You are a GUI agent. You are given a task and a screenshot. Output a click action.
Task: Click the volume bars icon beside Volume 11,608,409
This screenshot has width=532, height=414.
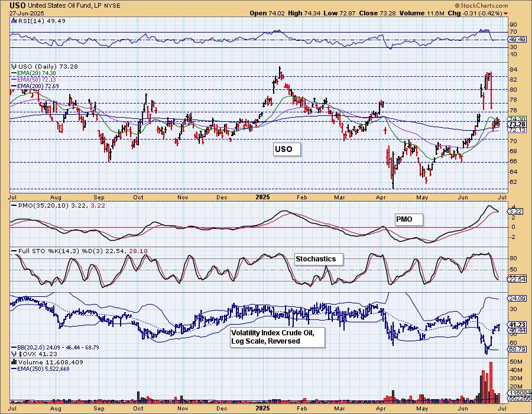(x=14, y=362)
